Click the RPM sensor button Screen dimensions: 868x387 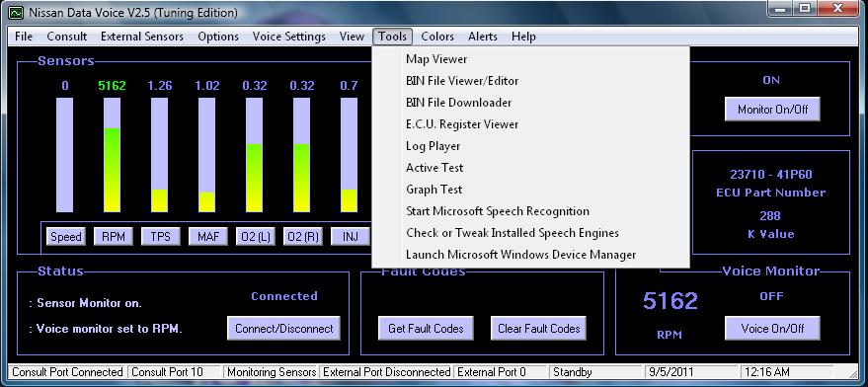(113, 237)
